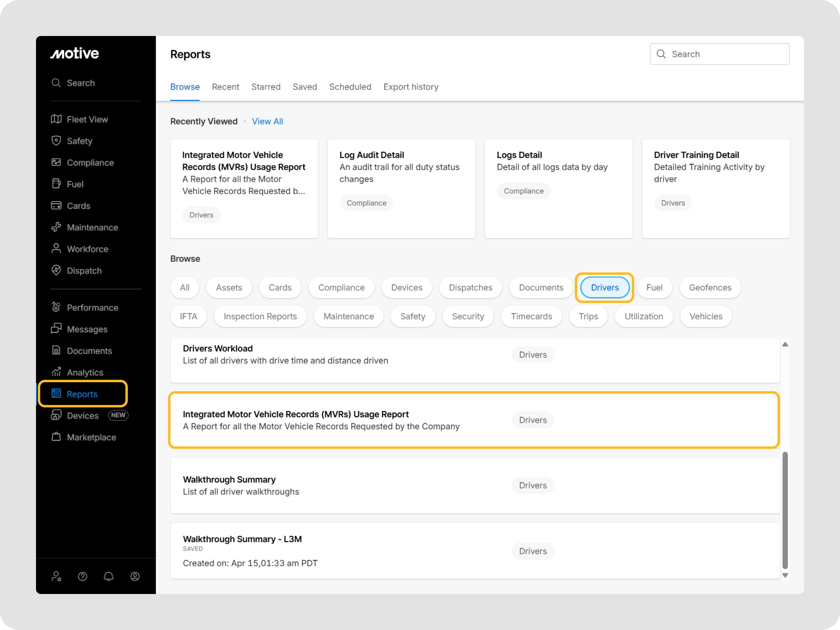
Task: Click the Reports search field
Action: [x=719, y=54]
